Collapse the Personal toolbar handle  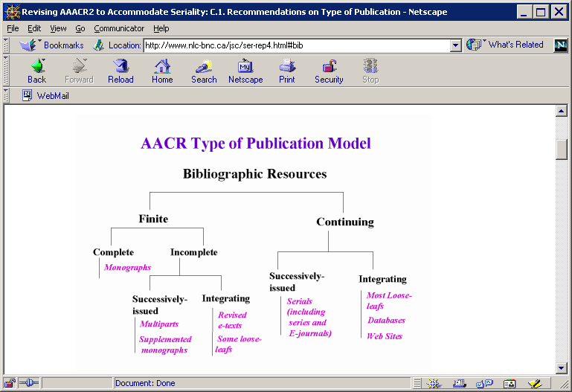[x=6, y=95]
